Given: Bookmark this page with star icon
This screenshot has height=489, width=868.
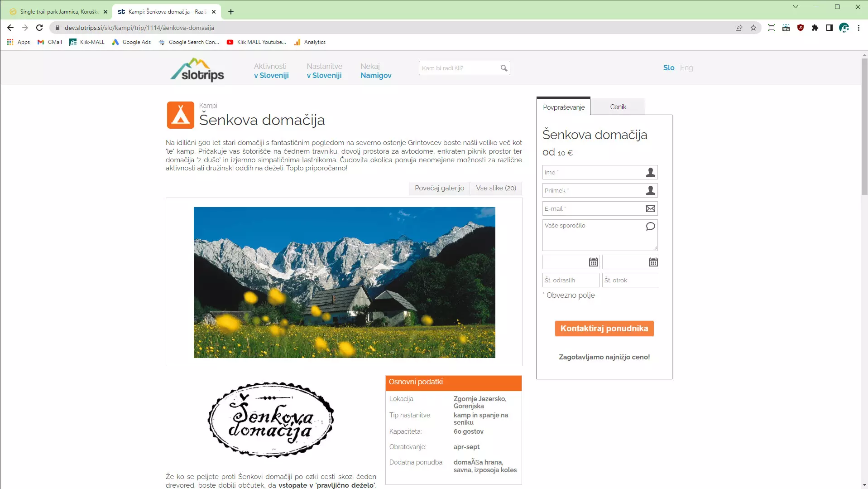Looking at the screenshot, I should [753, 28].
